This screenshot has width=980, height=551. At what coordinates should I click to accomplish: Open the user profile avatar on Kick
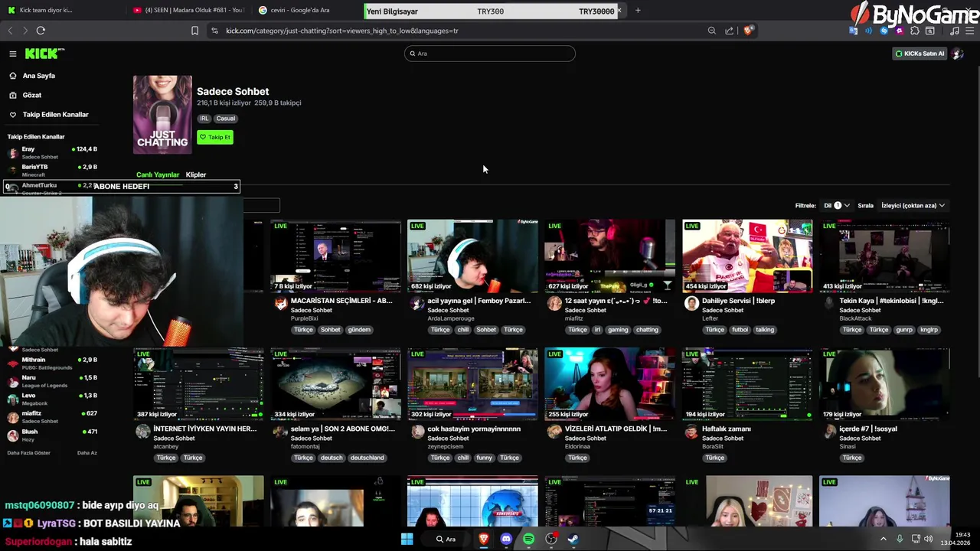[x=957, y=54]
